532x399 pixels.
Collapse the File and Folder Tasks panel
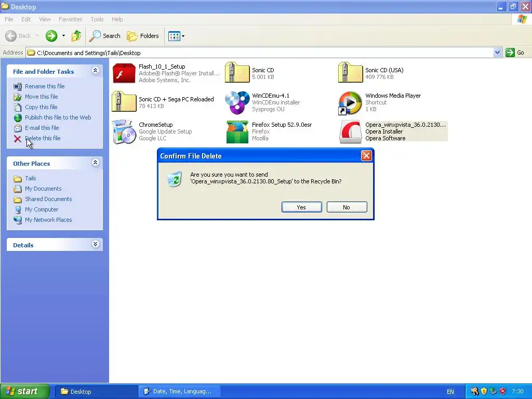(x=96, y=71)
